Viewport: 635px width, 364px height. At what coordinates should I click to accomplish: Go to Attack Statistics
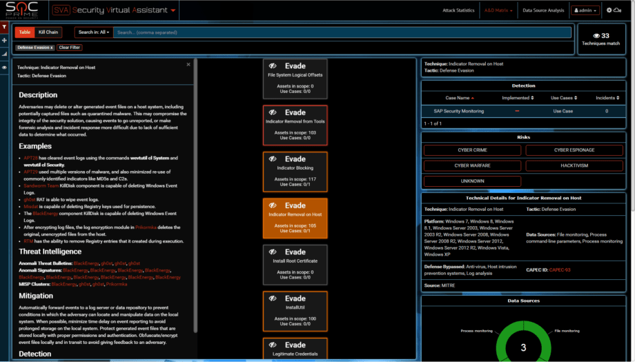coord(458,10)
